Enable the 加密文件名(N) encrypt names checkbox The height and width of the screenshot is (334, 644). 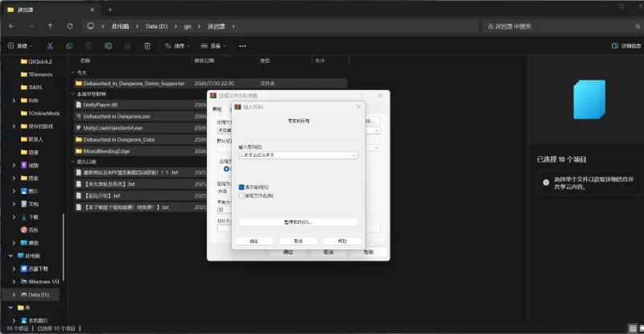pyautogui.click(x=242, y=196)
